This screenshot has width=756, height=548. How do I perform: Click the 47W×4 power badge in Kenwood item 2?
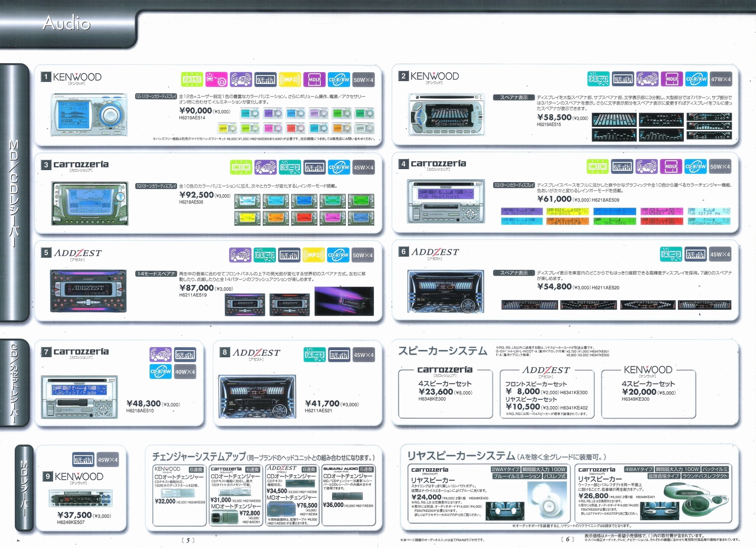[x=721, y=79]
